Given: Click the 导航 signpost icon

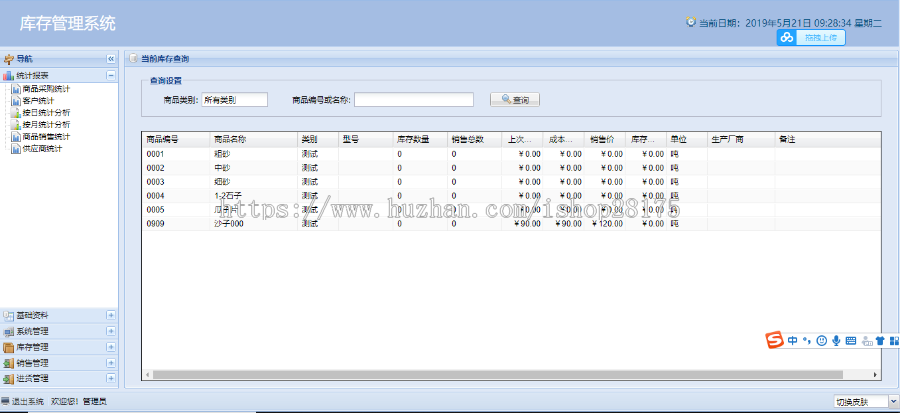Looking at the screenshot, I should (9, 59).
